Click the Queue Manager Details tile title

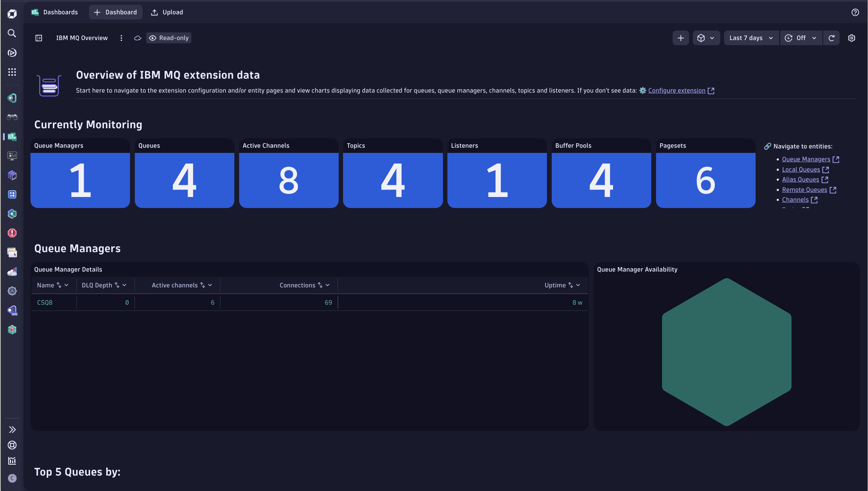pos(68,270)
